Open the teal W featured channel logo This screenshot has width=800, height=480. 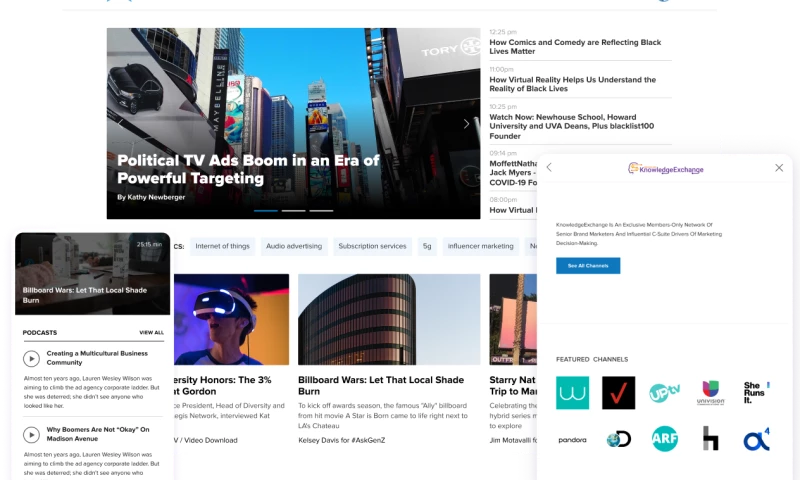(x=572, y=393)
